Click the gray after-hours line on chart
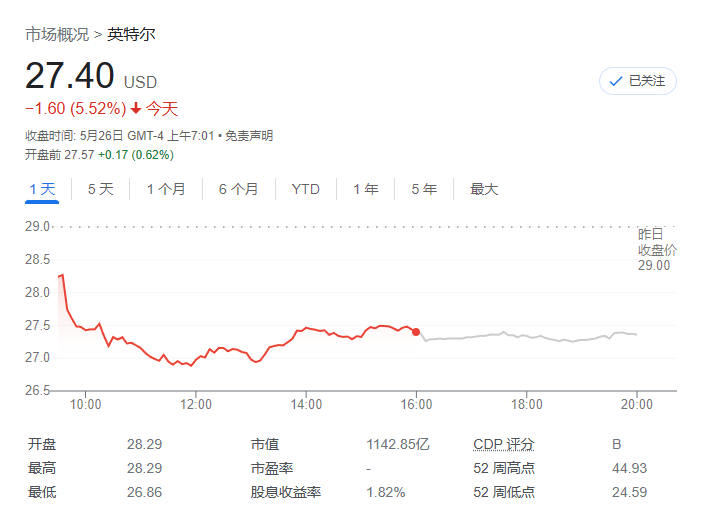 [520, 337]
